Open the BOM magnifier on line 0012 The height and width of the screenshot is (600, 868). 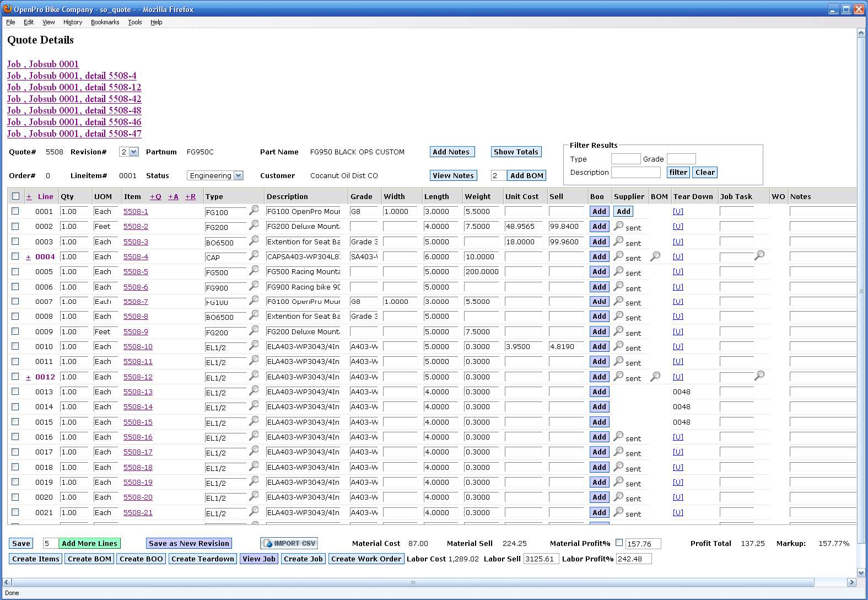pos(655,377)
